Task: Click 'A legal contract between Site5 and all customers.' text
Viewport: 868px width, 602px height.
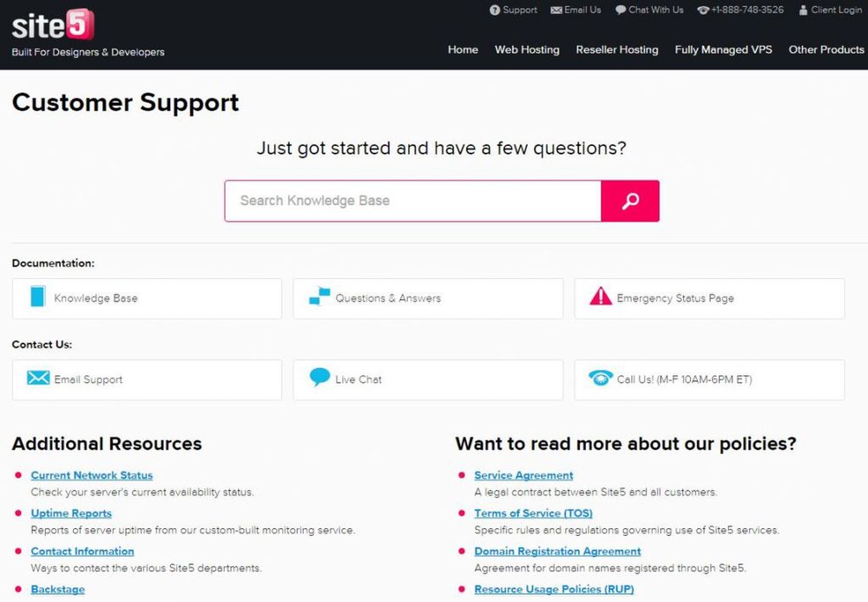Action: coord(595,493)
